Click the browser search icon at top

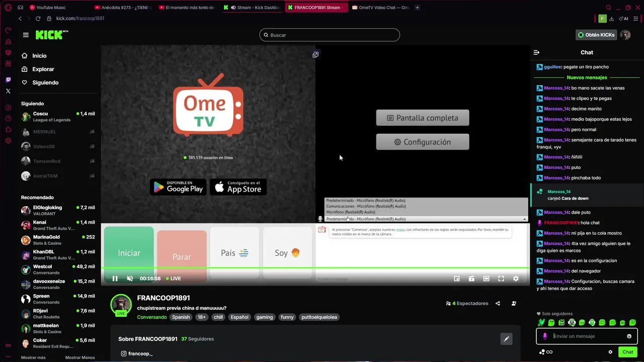click(608, 8)
